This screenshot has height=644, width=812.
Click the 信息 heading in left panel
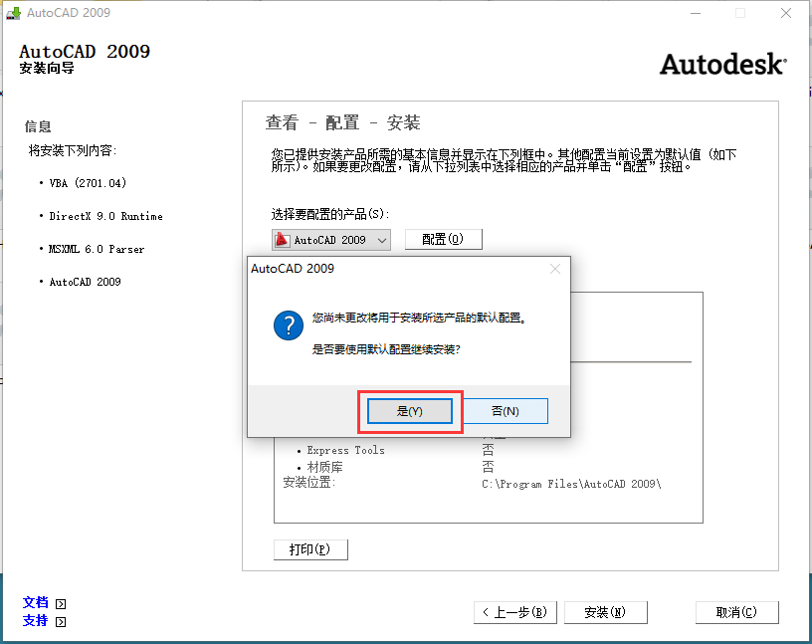(x=38, y=126)
